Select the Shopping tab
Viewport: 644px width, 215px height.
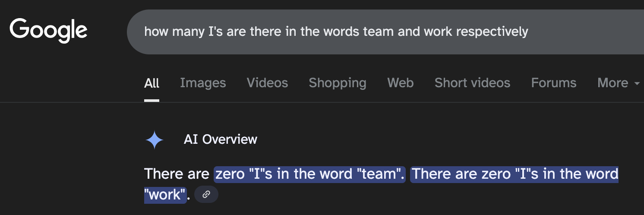click(x=338, y=82)
